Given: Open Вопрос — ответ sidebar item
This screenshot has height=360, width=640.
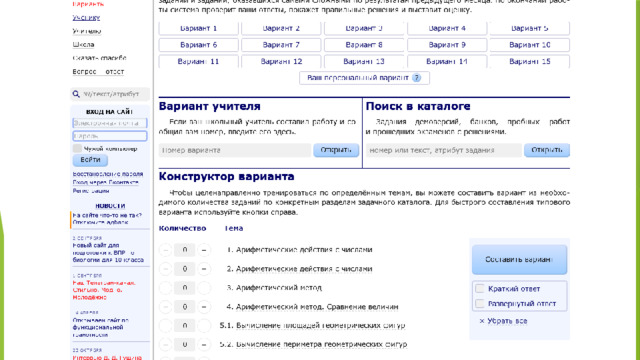Looking at the screenshot, I should click(98, 71).
